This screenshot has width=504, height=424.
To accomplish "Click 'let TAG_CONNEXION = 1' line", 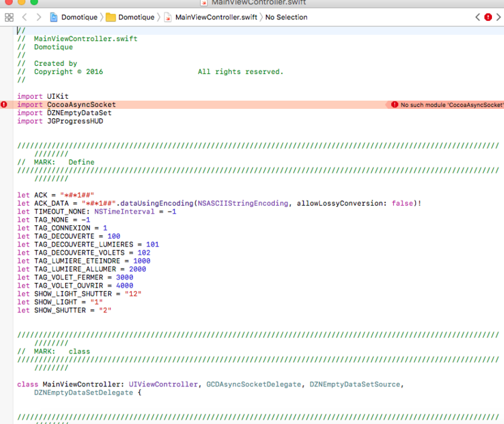I will 62,228.
